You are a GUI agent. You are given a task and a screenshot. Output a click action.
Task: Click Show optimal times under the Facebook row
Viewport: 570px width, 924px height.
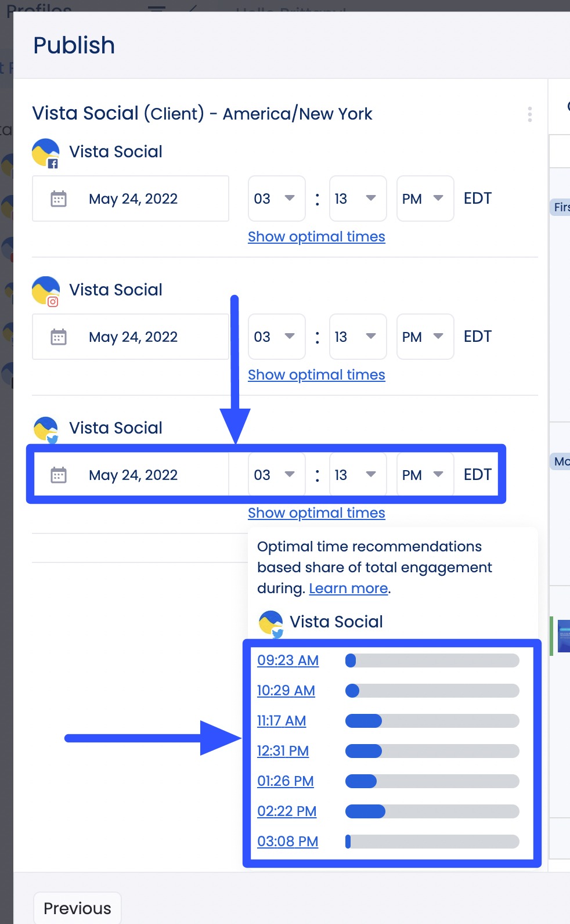[316, 236]
